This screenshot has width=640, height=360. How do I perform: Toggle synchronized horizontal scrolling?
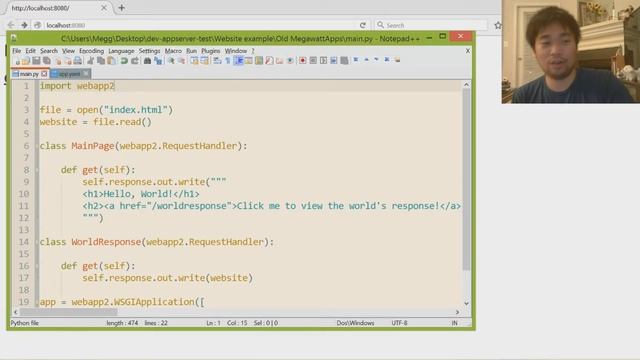[x=204, y=61]
